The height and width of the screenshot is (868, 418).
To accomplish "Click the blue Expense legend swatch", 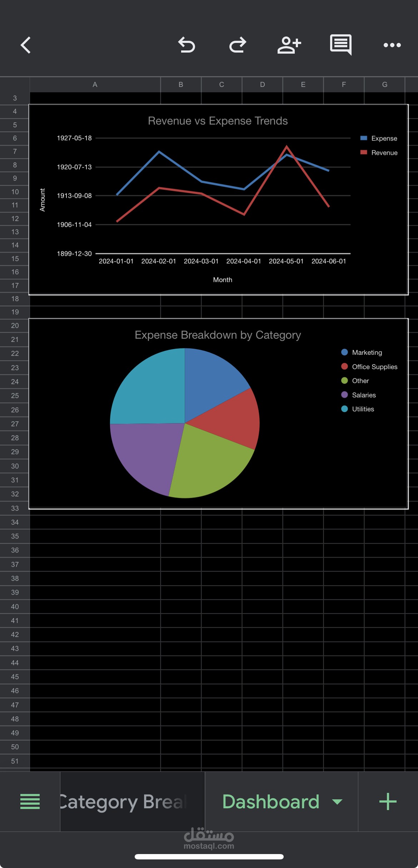I will [364, 138].
